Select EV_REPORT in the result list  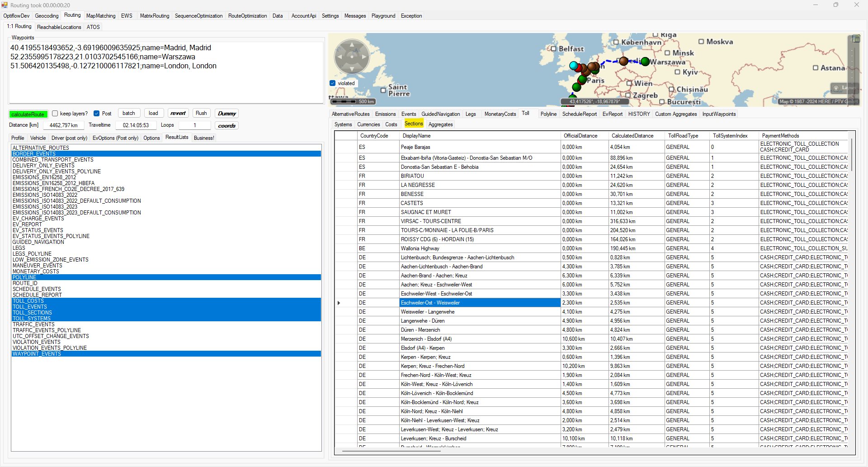coord(27,224)
